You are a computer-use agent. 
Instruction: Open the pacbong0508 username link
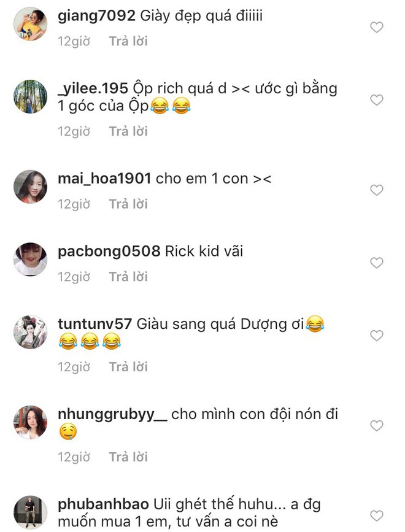[x=109, y=252]
